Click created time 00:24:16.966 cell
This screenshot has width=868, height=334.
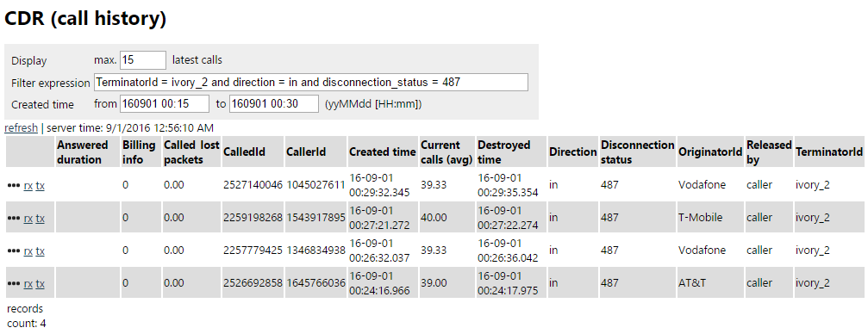point(383,282)
